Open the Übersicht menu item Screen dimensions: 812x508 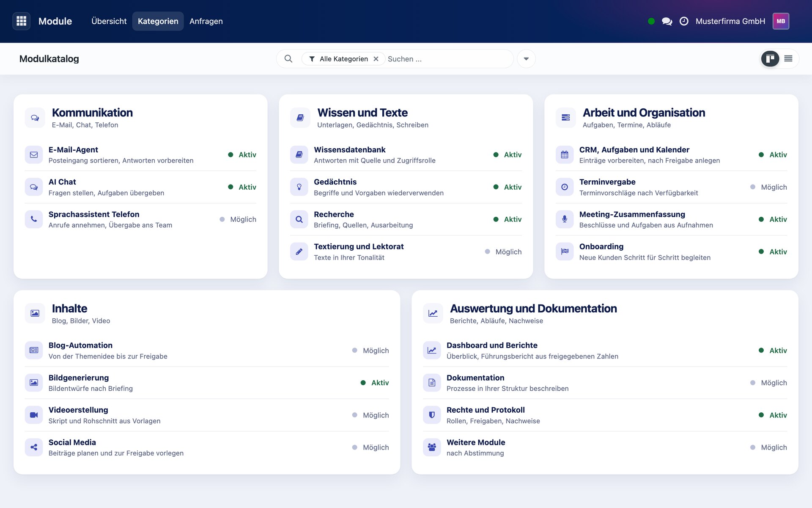(109, 21)
